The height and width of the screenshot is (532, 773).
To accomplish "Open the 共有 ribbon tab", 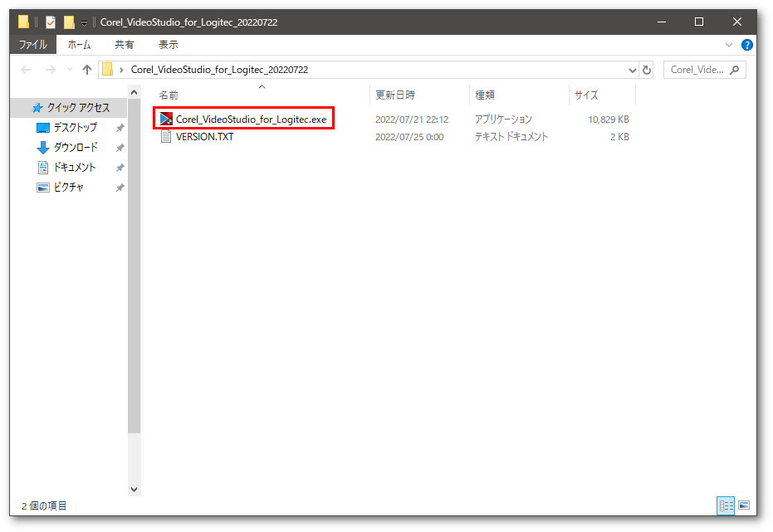I will coord(125,45).
